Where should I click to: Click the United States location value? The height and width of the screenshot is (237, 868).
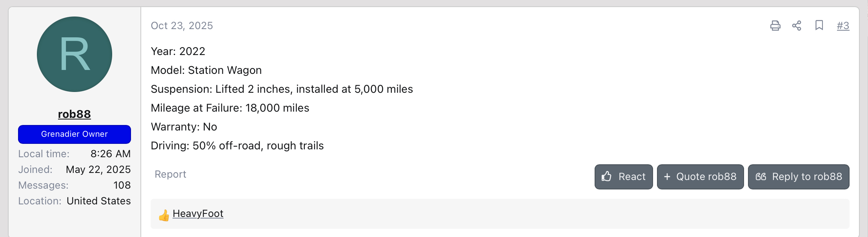coord(99,201)
